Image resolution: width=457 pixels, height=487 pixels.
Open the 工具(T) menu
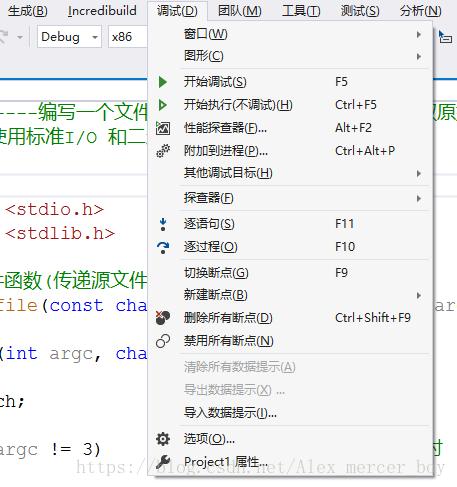[301, 11]
